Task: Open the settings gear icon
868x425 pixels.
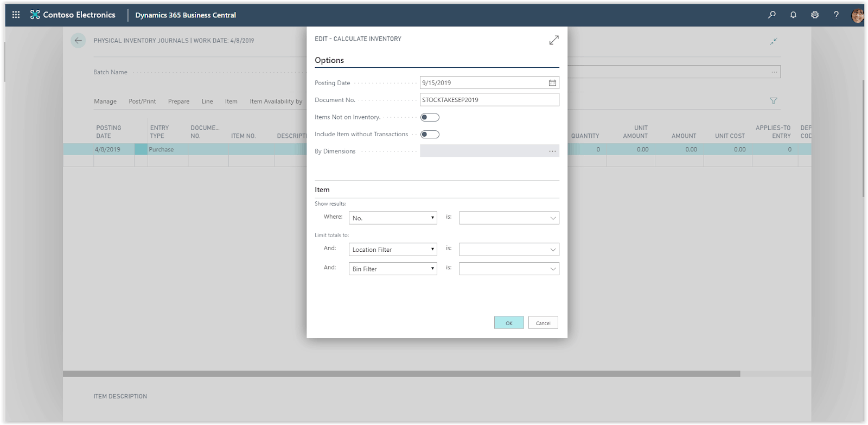Action: tap(814, 15)
